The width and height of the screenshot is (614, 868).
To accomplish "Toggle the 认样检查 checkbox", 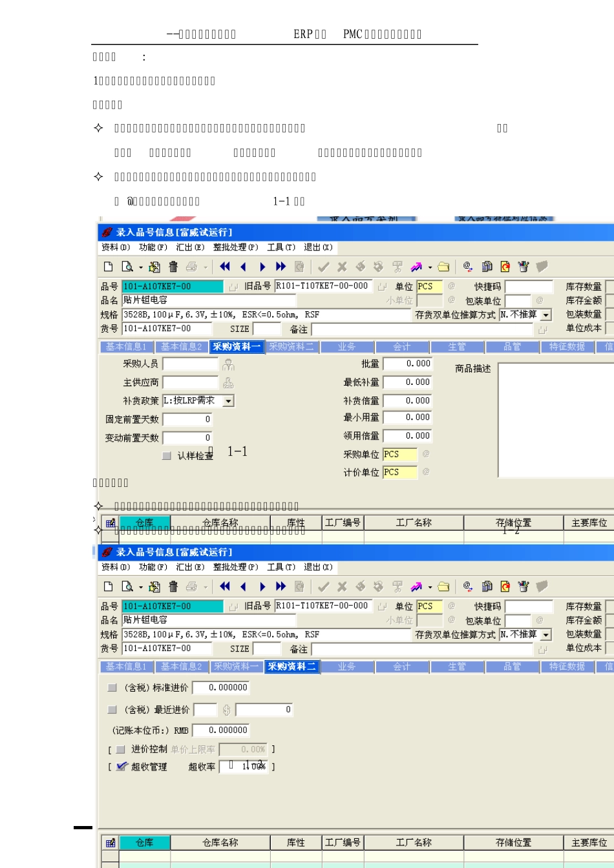I will (x=167, y=455).
